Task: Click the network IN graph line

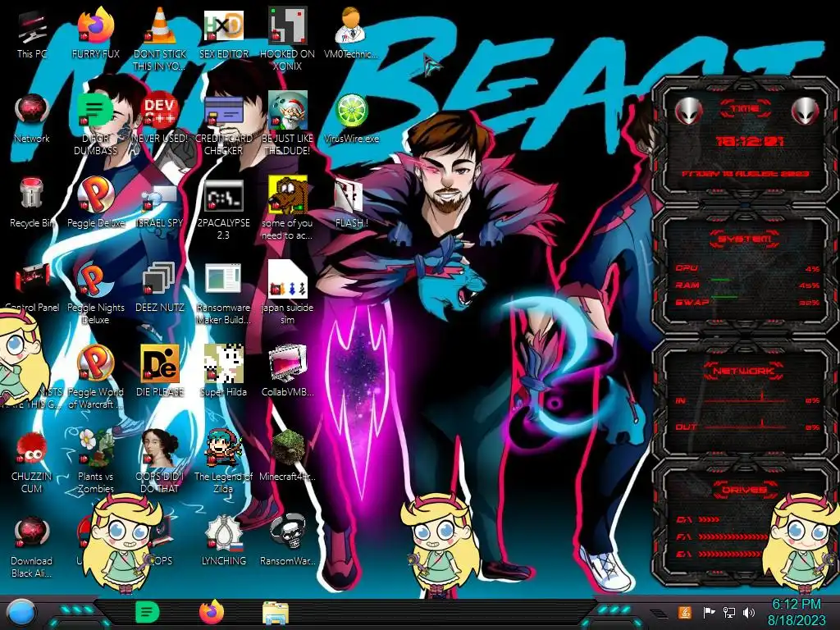Action: tap(745, 399)
